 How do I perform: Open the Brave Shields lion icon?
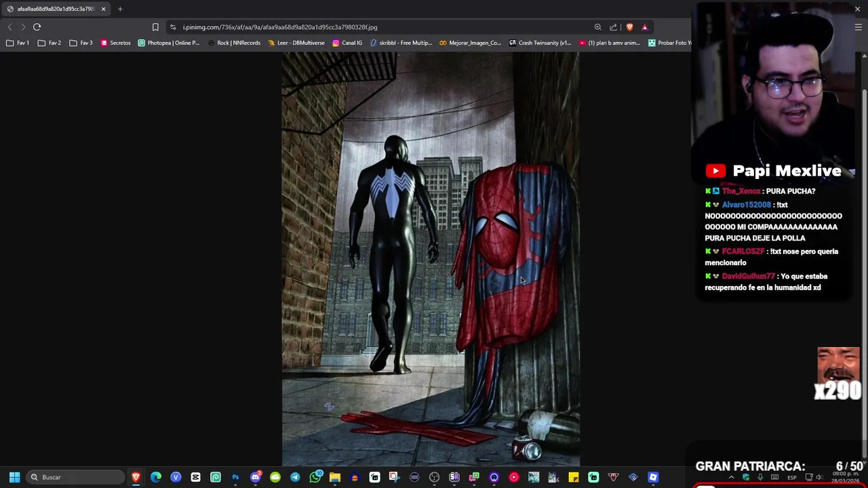pyautogui.click(x=629, y=27)
